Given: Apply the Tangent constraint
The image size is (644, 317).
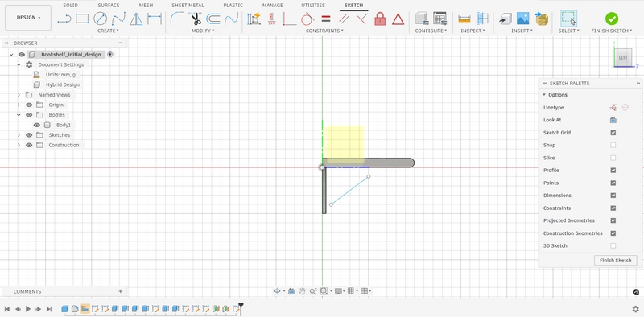Looking at the screenshot, I should coord(308,19).
